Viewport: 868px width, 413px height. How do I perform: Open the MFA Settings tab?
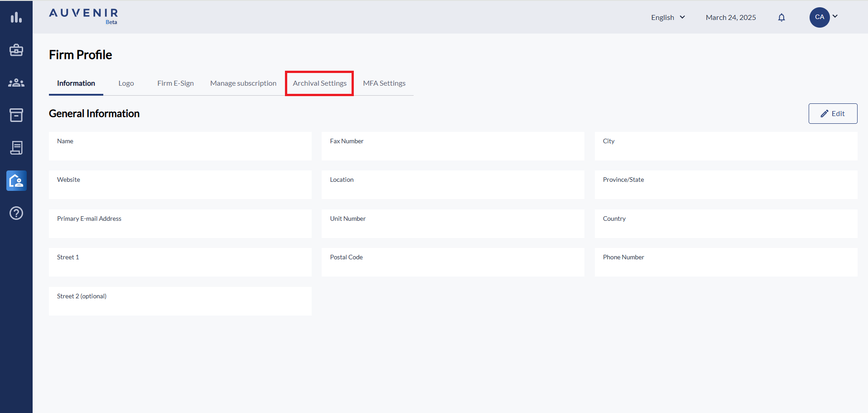click(384, 83)
